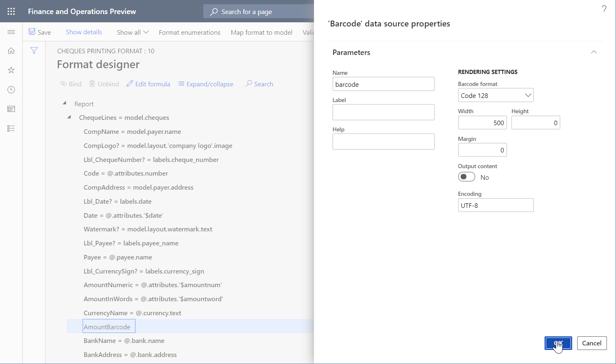Select the Lbl_Payee? tree item

pos(131,243)
